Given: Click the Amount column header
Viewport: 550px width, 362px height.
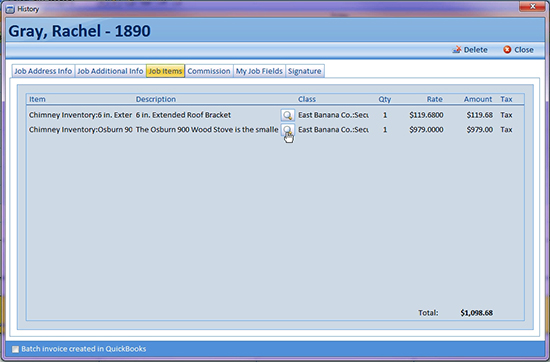Looking at the screenshot, I should pos(478,99).
